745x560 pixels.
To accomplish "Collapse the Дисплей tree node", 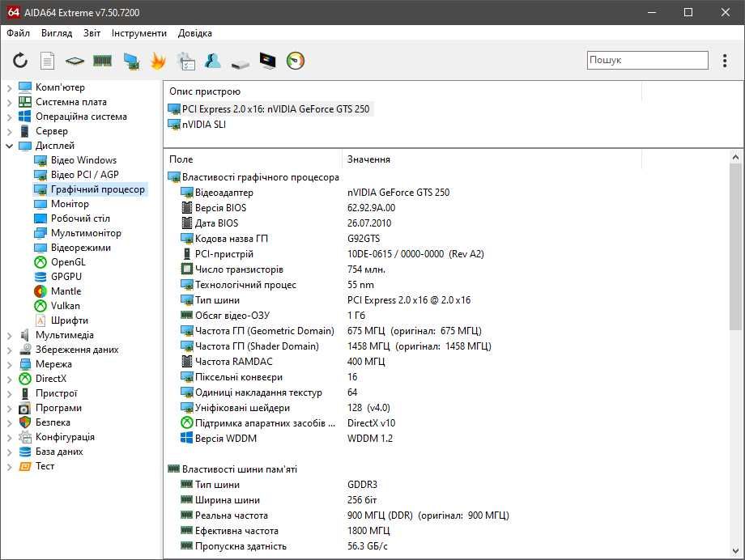I will pyautogui.click(x=9, y=146).
